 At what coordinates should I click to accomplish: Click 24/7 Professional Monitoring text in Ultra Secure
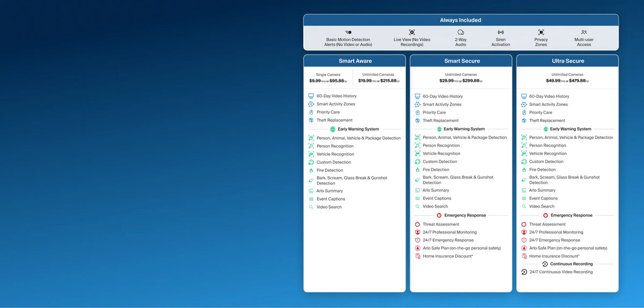tap(556, 232)
